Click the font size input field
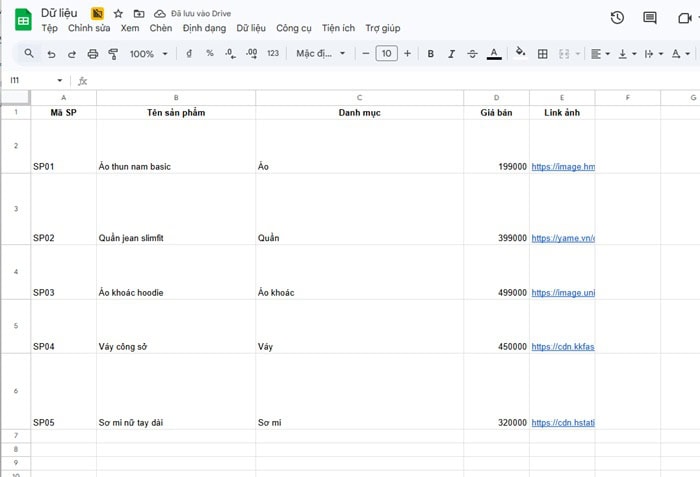Viewport: 700px width, 477px height. coord(386,54)
